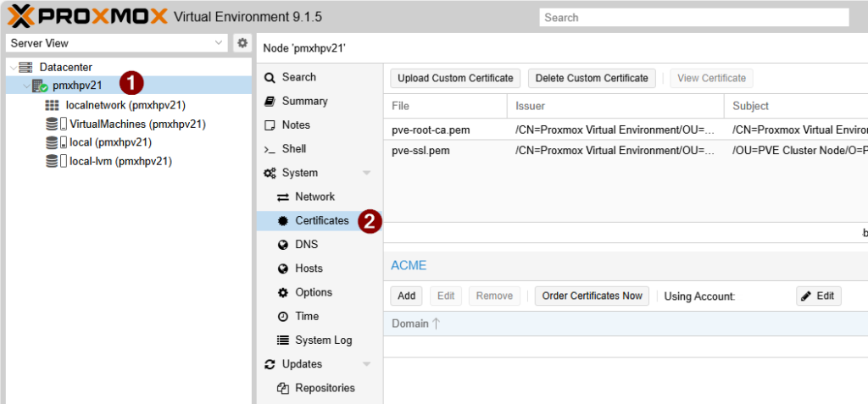
Task: Open the Repositories menu item
Action: pyautogui.click(x=325, y=388)
